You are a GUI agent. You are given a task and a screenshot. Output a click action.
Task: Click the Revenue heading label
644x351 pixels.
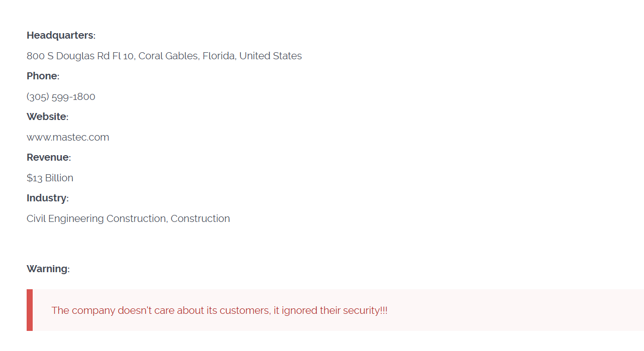coord(48,157)
